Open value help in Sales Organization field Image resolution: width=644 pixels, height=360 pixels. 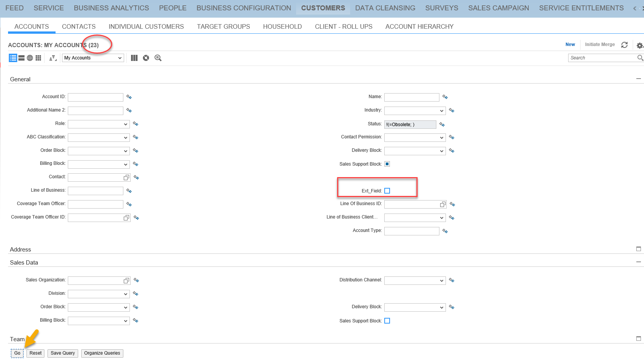126,281
